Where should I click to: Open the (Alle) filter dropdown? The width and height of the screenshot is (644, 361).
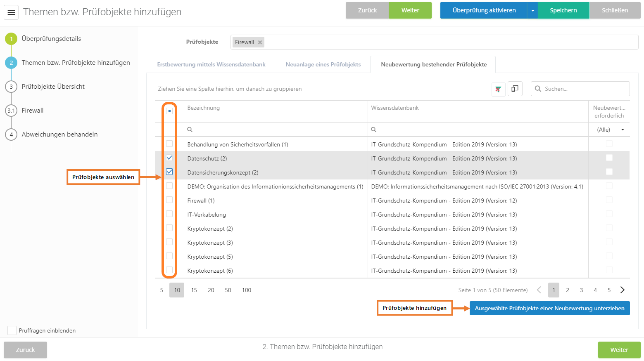622,130
